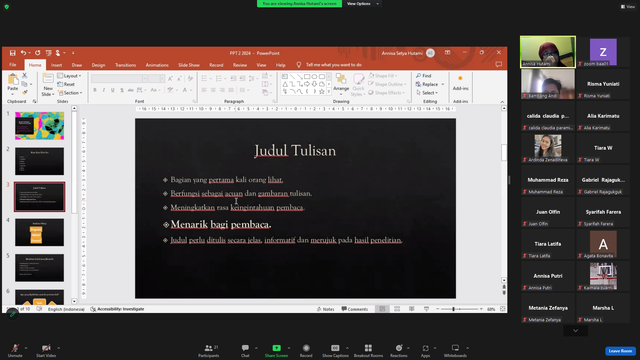Screen dimensions: 640x360
Task: Undo the last action in PowerPoint
Action: click(x=23, y=53)
